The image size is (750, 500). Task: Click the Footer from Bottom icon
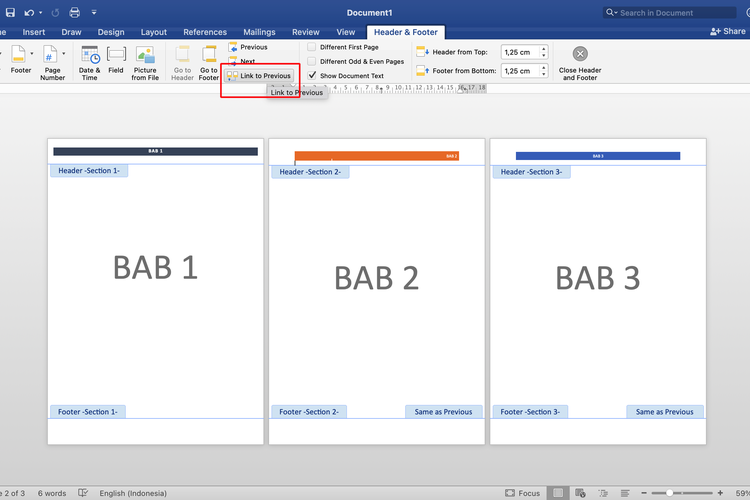(x=422, y=71)
